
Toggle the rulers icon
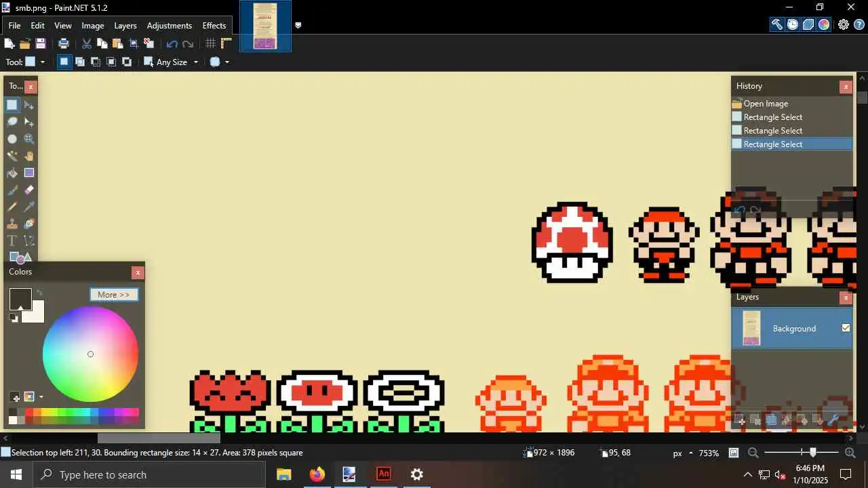(226, 43)
